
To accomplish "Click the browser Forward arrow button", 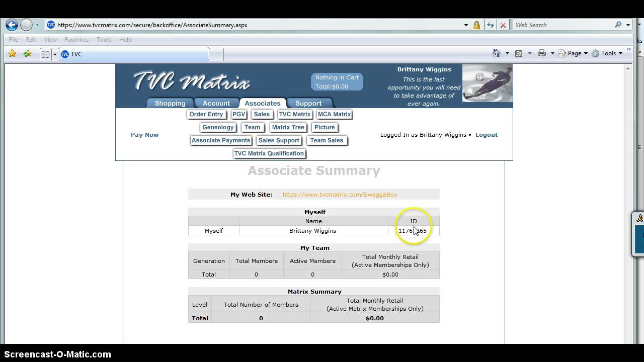I will point(26,25).
